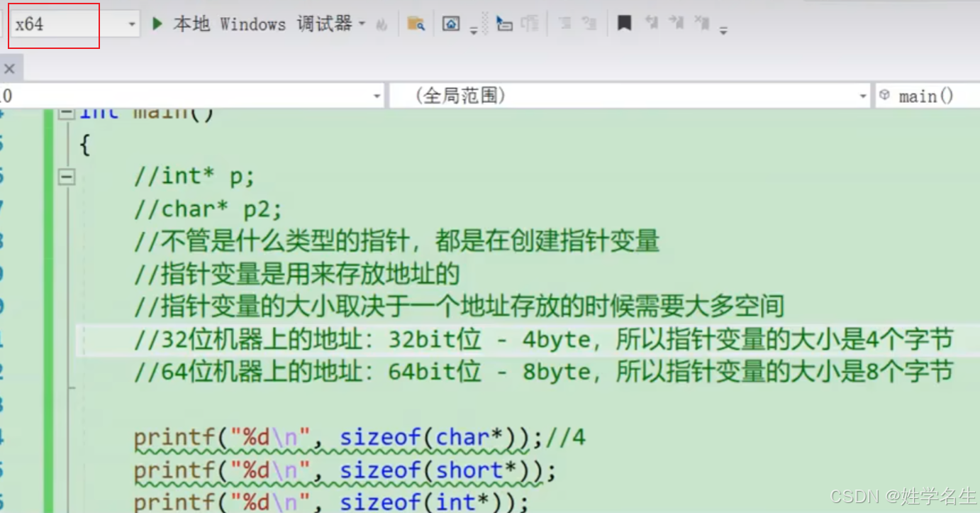Click the hot reload flame icon
Screen dimensions: 980x513
382,25
